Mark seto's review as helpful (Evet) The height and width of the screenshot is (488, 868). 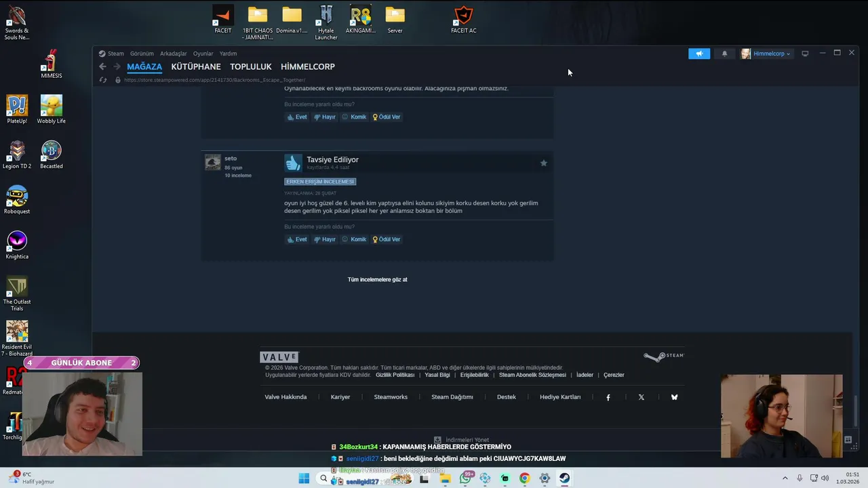pyautogui.click(x=297, y=239)
